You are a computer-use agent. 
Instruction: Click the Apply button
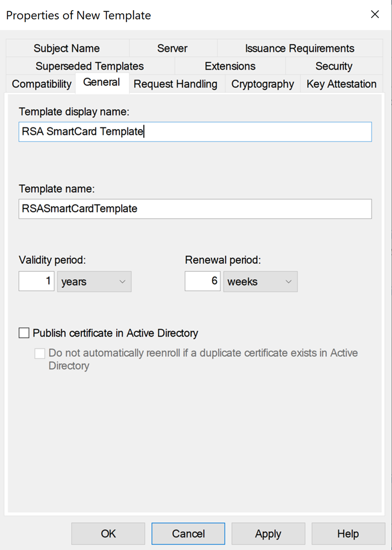[268, 534]
